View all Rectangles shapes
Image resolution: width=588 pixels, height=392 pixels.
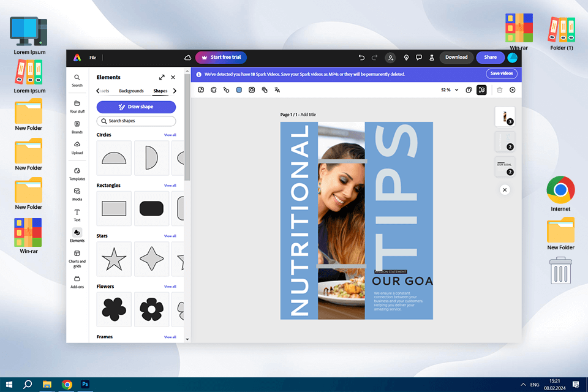(170, 186)
